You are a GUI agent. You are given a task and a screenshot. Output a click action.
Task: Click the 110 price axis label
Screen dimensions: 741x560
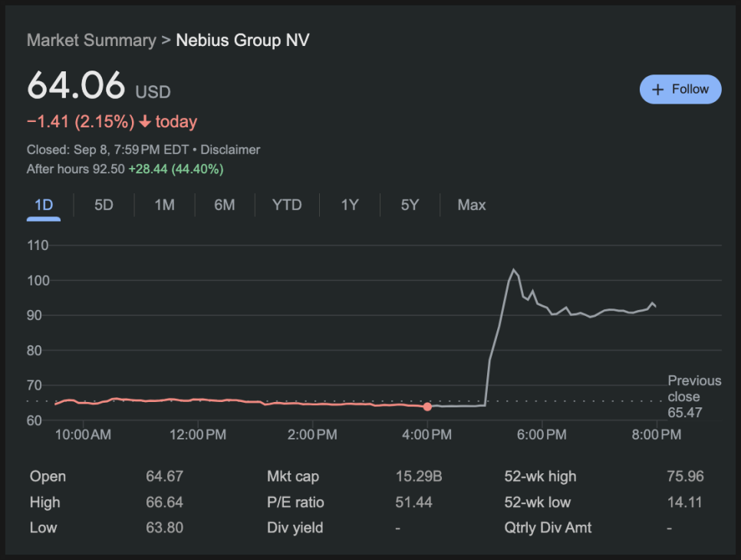[38, 245]
